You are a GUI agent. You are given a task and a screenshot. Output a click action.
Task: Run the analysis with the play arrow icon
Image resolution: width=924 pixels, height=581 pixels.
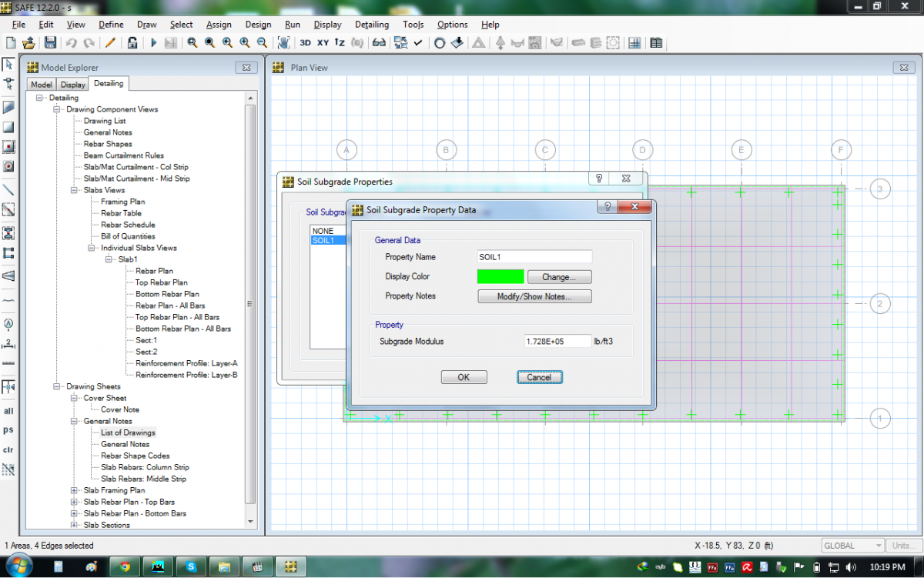[x=153, y=43]
